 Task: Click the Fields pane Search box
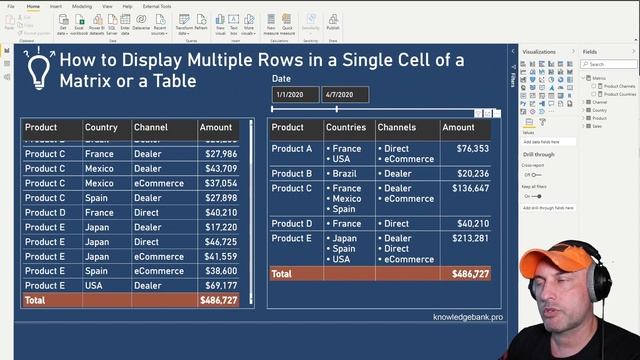pos(609,64)
